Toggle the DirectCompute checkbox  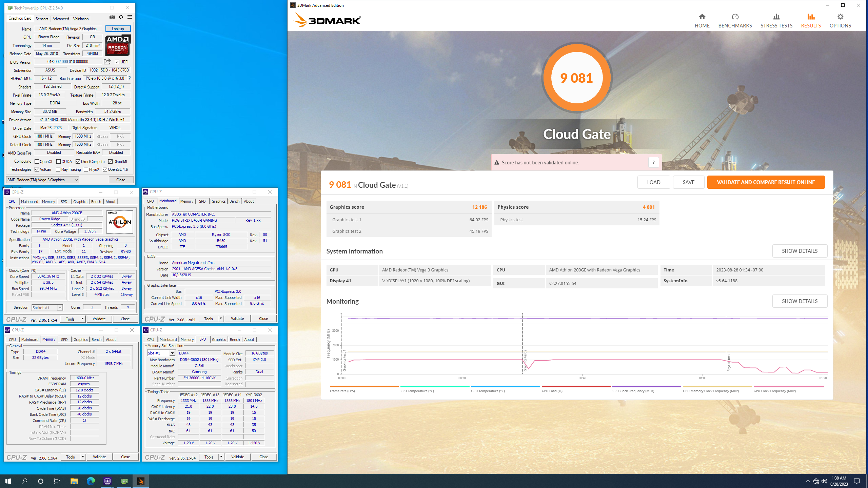[x=78, y=162]
